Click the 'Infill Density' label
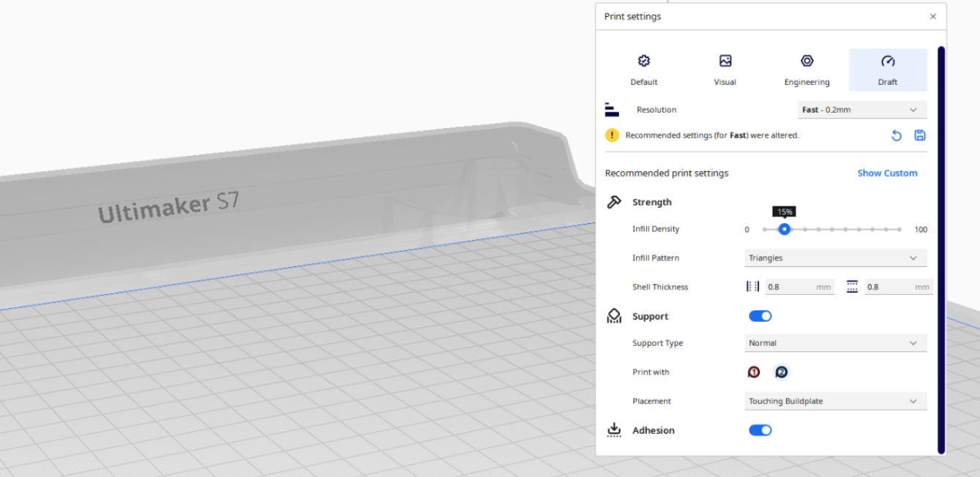Viewport: 980px width, 477px height. click(656, 229)
